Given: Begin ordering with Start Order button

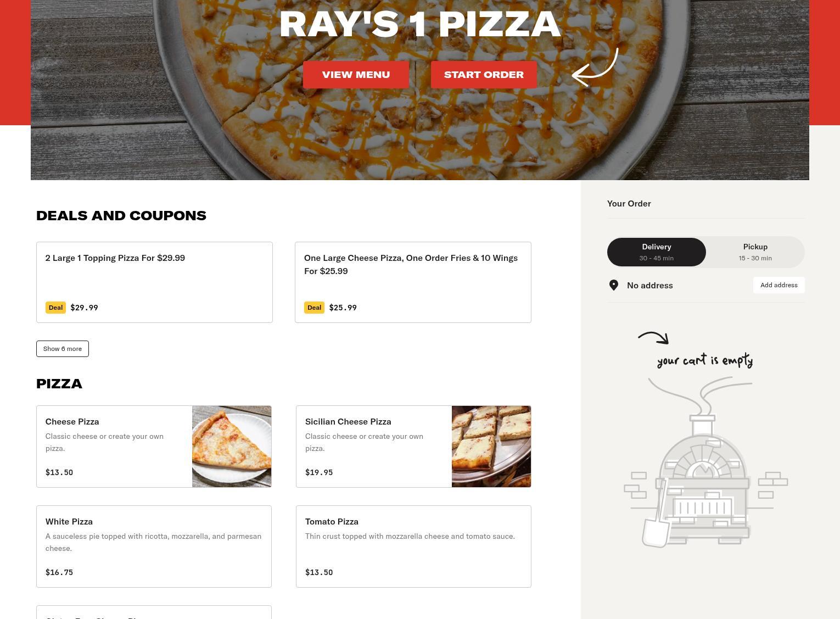Looking at the screenshot, I should click(484, 75).
